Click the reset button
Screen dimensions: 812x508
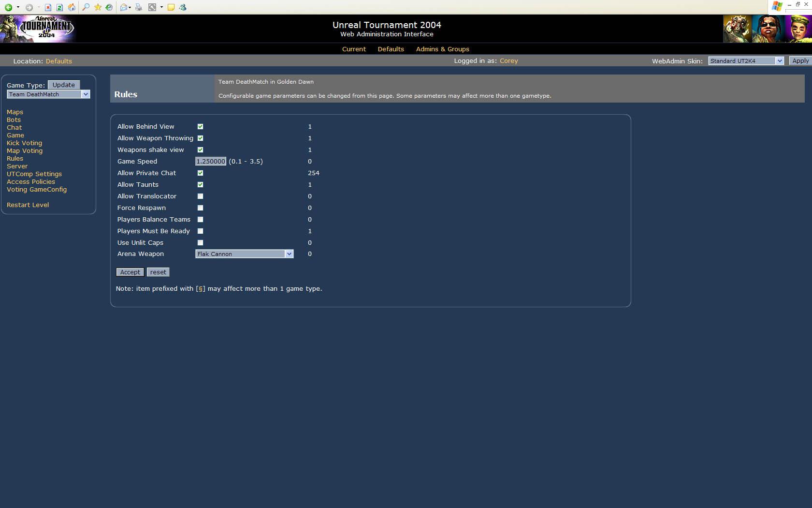(158, 272)
